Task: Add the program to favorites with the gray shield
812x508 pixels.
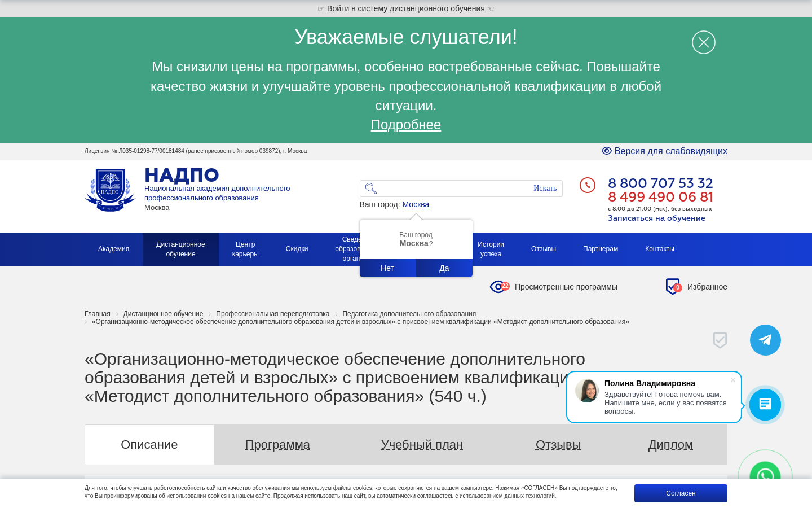Action: [720, 340]
